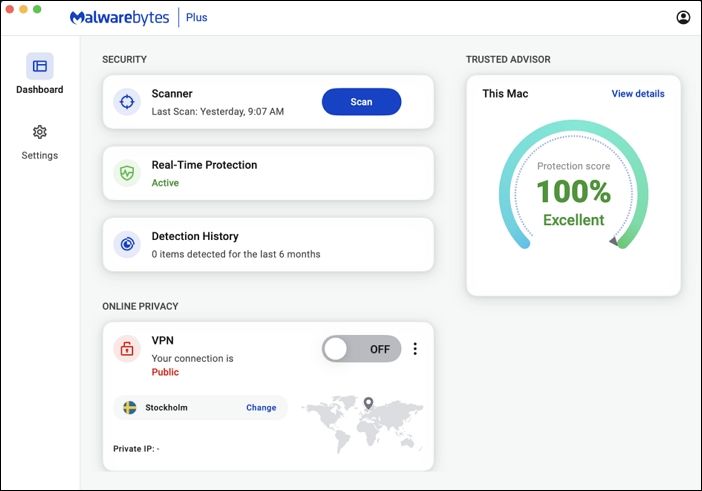Image resolution: width=702 pixels, height=491 pixels.
Task: Click the red VPN unlocked padlock icon
Action: tap(126, 349)
